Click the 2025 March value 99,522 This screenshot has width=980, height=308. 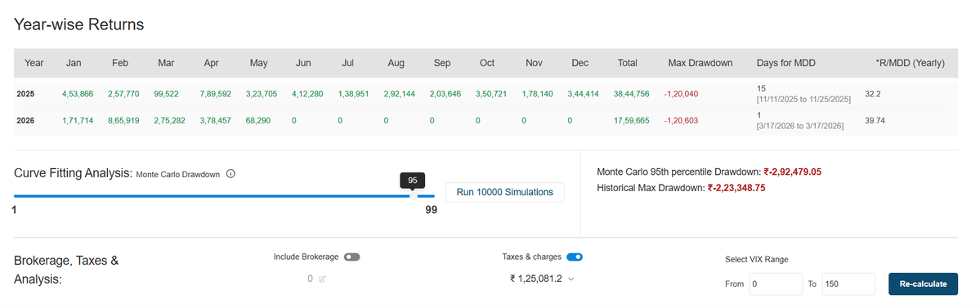click(x=166, y=94)
